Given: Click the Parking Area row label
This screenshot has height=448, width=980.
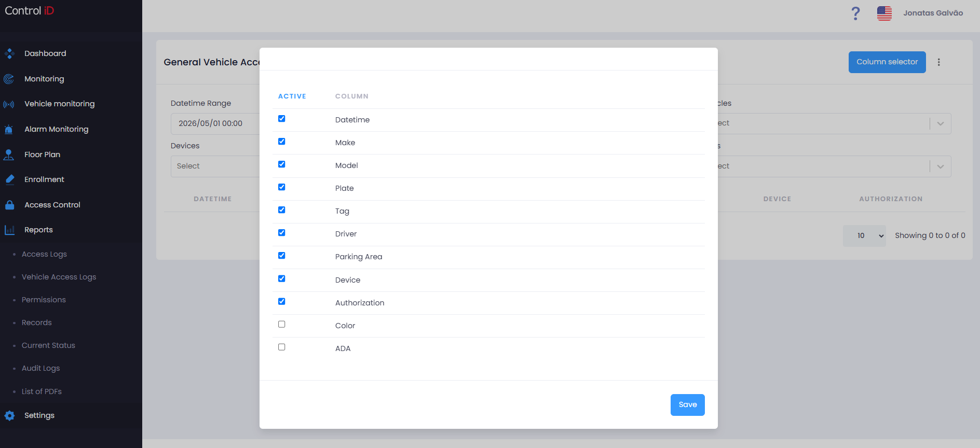Looking at the screenshot, I should [359, 257].
